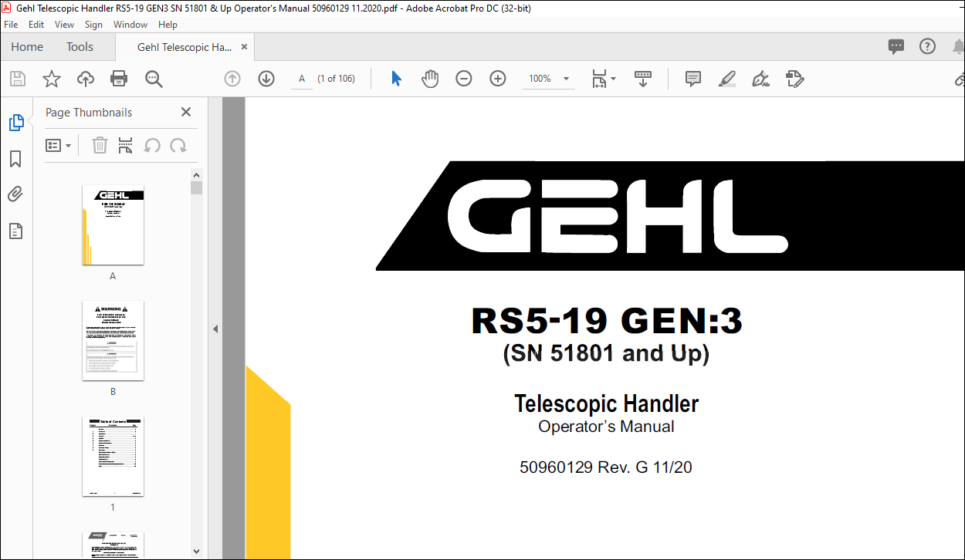This screenshot has height=560, width=965.
Task: Open the Page Thumbnails pane icon
Action: coord(15,123)
